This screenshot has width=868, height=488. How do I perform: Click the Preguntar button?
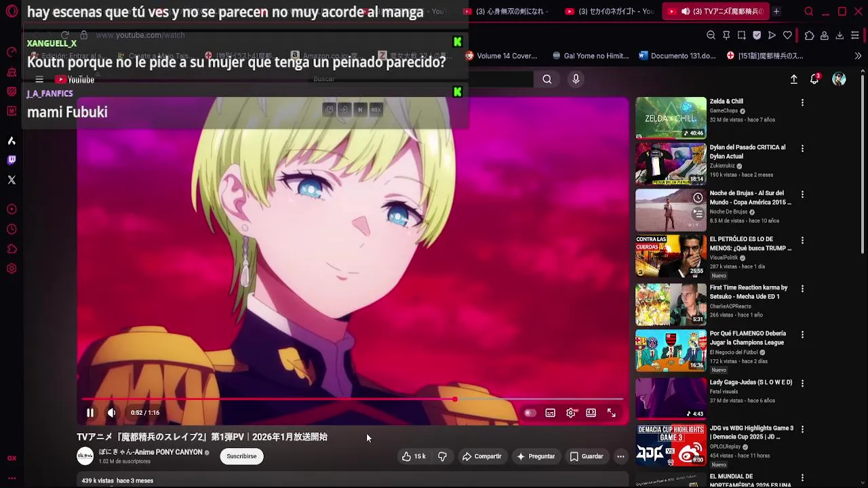[x=536, y=456]
